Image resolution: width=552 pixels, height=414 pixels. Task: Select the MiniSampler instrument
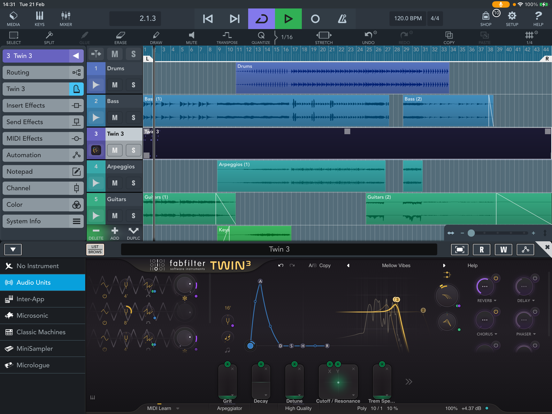click(43, 349)
